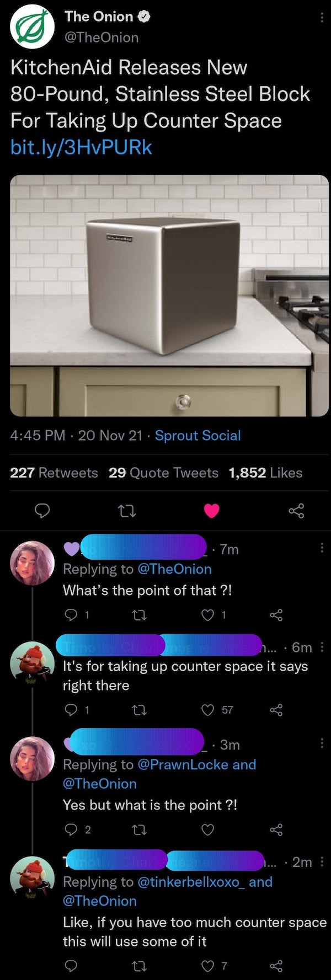Like the reply with 57 likes

tap(208, 710)
